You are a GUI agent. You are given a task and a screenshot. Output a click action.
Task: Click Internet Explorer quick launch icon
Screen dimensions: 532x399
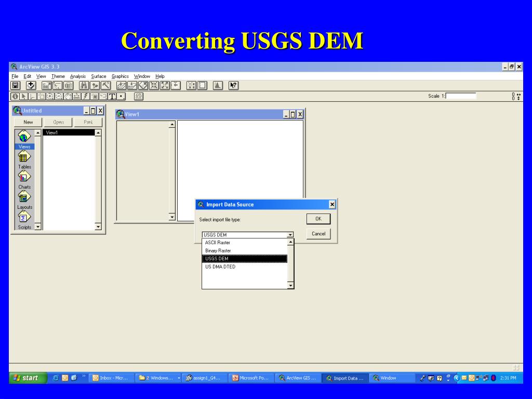56,378
